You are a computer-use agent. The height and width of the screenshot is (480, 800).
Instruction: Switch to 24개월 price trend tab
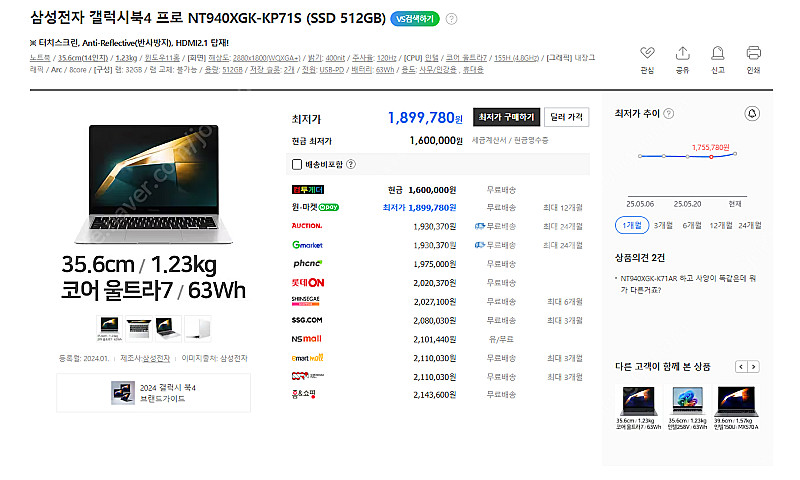point(750,226)
